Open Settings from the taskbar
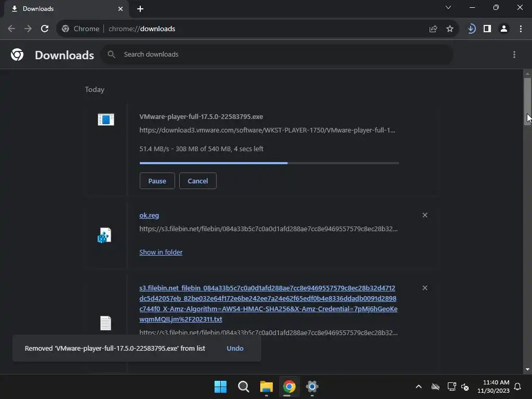Image resolution: width=532 pixels, height=399 pixels. click(312, 387)
